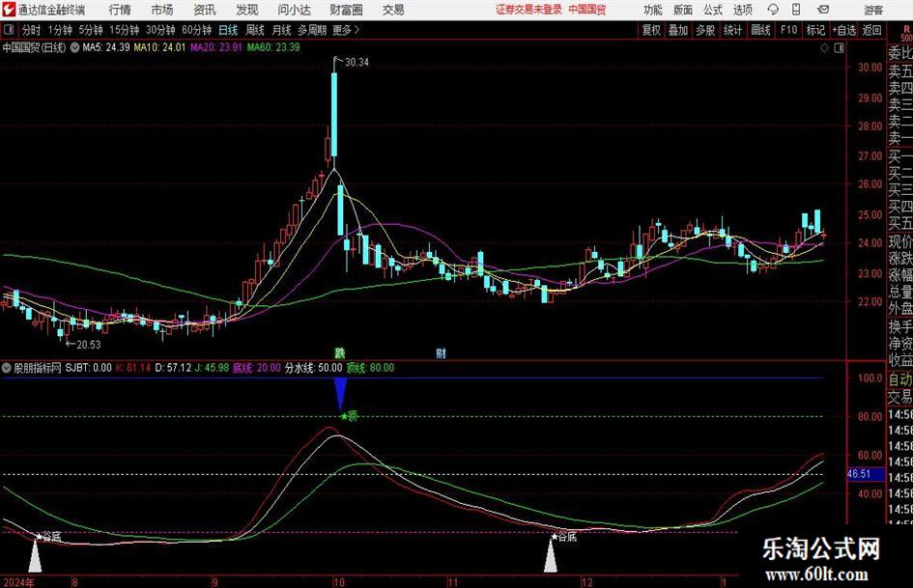Viewport: 913px width, 588px height.
Task: Toggle the panel layout icon at chart top-right
Action: (x=839, y=48)
